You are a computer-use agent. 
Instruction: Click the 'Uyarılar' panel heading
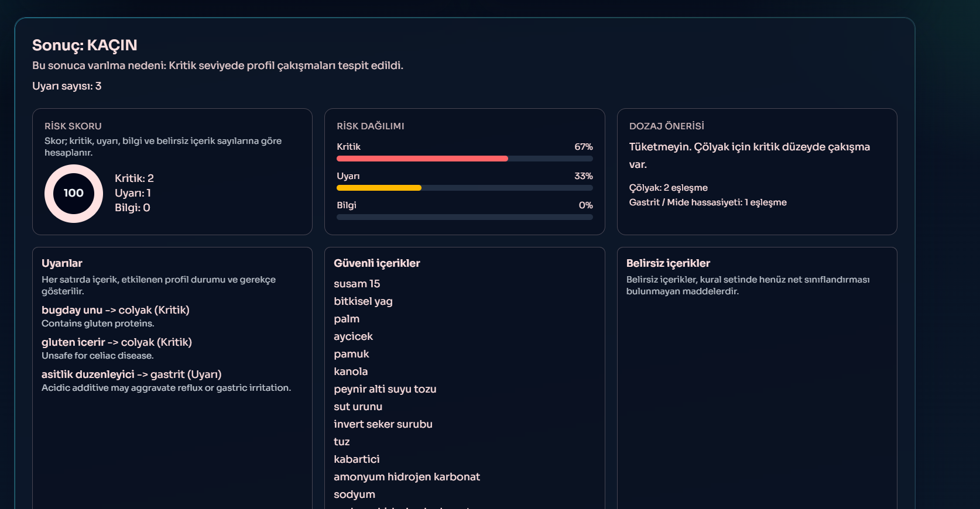tap(62, 263)
